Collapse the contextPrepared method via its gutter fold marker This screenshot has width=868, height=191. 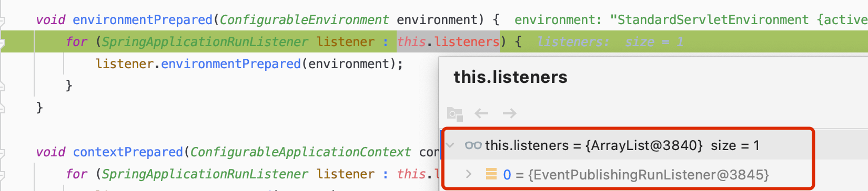[2, 154]
